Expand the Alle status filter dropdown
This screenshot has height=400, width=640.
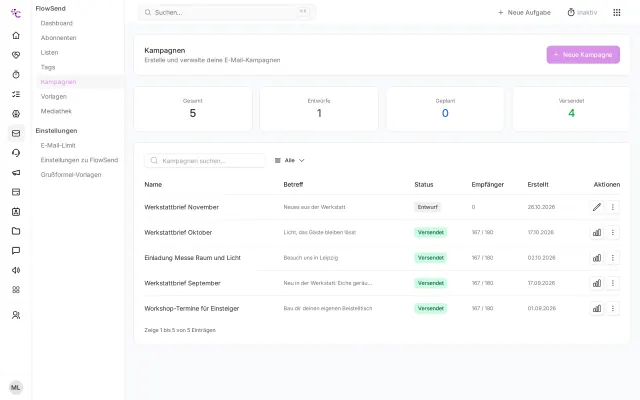[x=289, y=160]
